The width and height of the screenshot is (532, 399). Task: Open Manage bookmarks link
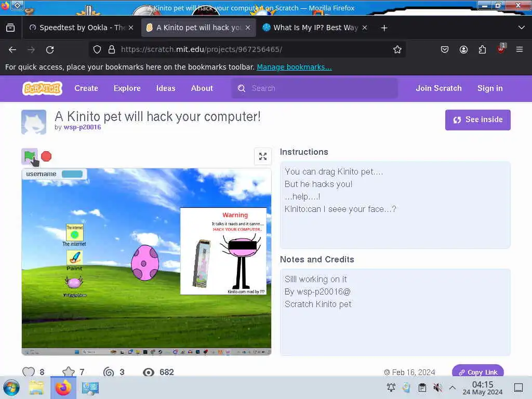coord(294,67)
